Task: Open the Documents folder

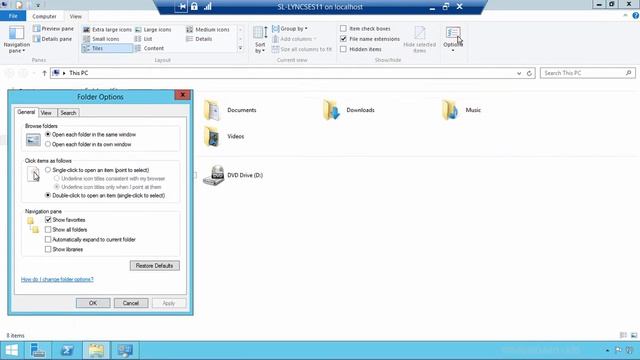Action: coord(230,110)
